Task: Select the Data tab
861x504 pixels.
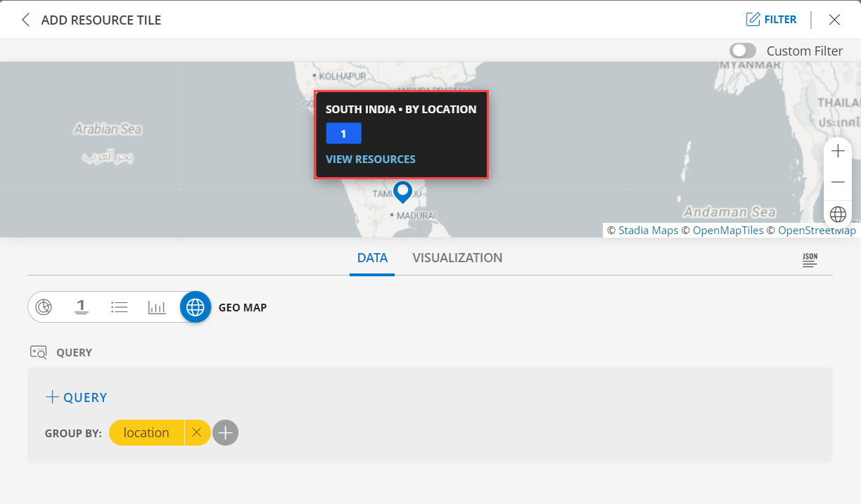Action: [372, 257]
